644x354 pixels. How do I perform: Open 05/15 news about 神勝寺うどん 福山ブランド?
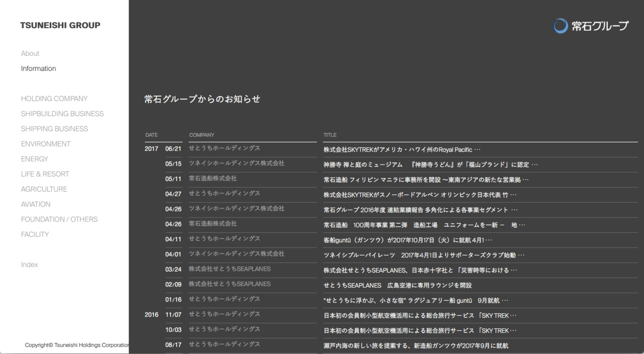point(431,164)
